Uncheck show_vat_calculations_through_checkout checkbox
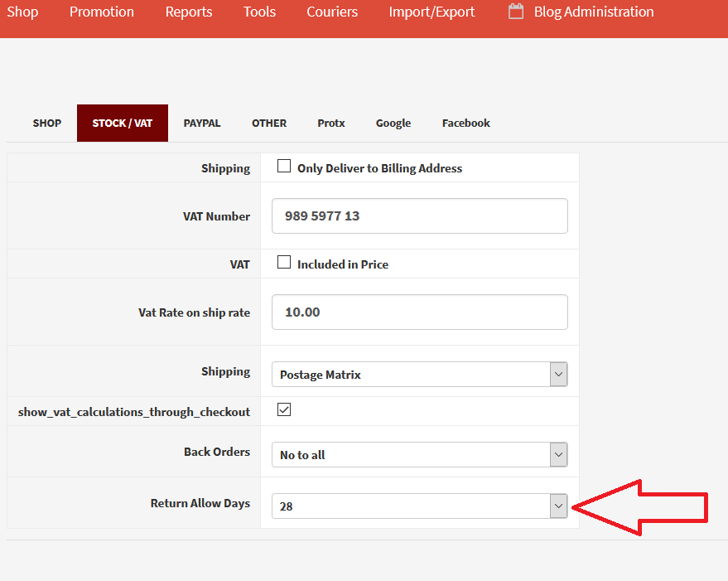Viewport: 728px width, 581px height. [284, 409]
